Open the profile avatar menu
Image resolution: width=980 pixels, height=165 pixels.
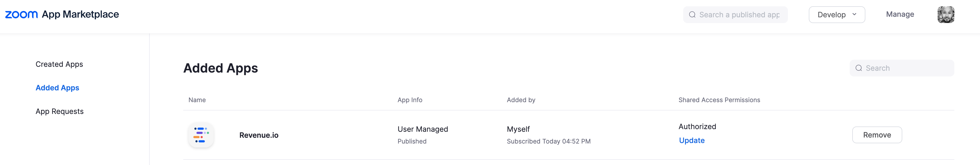945,14
